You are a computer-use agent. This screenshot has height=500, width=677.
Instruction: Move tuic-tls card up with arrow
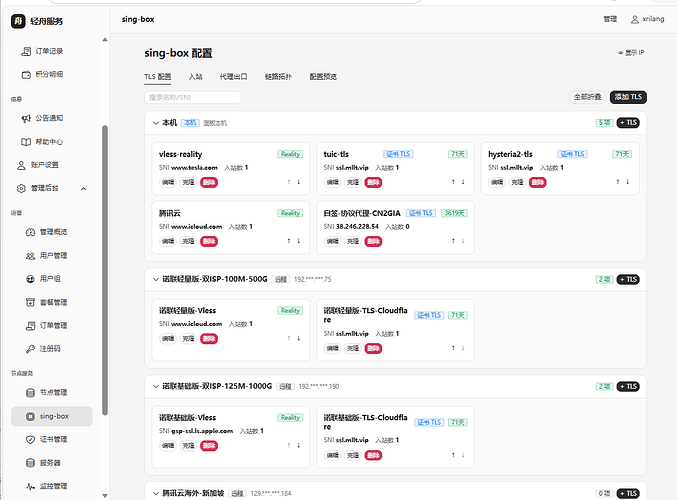[453, 182]
